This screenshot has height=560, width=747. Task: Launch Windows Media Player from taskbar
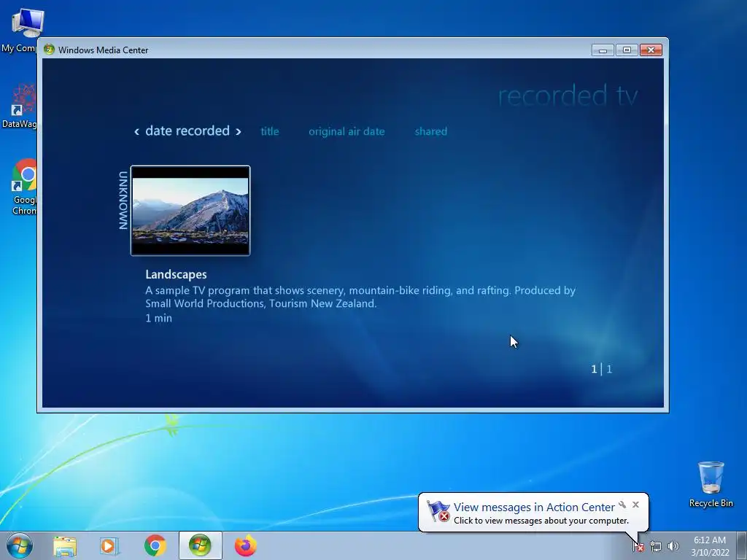[109, 546]
